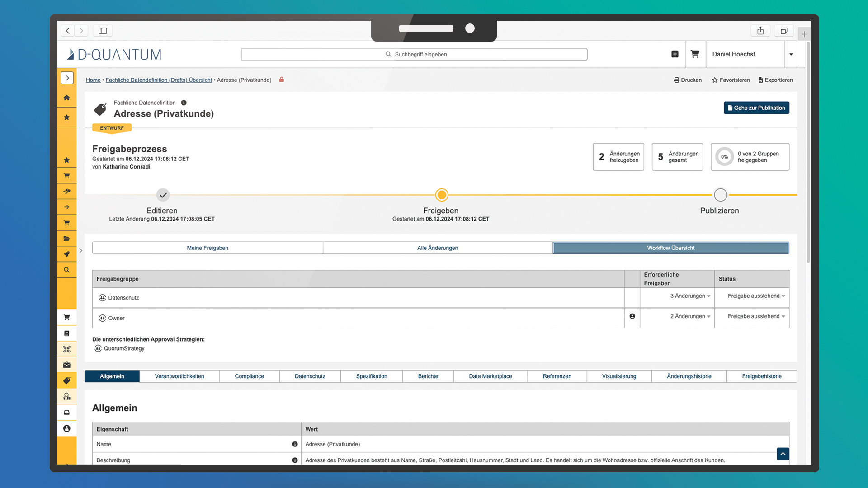Open the inbox tray icon in the sidebar
The image size is (868, 488).
pos(66,412)
